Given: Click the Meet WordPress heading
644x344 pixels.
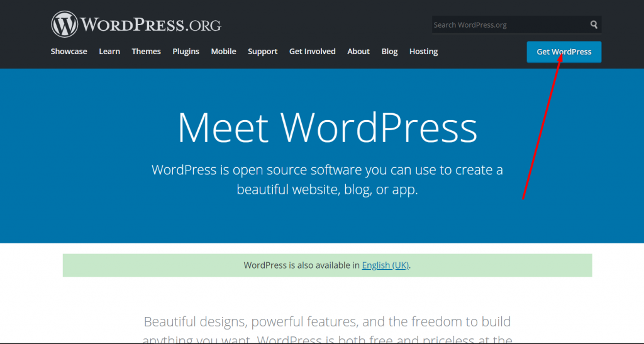Looking at the screenshot, I should (x=327, y=128).
